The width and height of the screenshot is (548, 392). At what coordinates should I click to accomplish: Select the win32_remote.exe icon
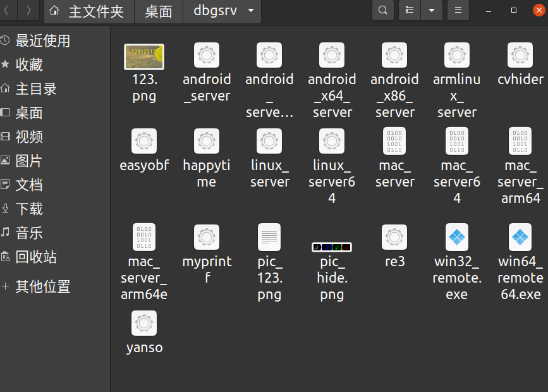(x=457, y=237)
